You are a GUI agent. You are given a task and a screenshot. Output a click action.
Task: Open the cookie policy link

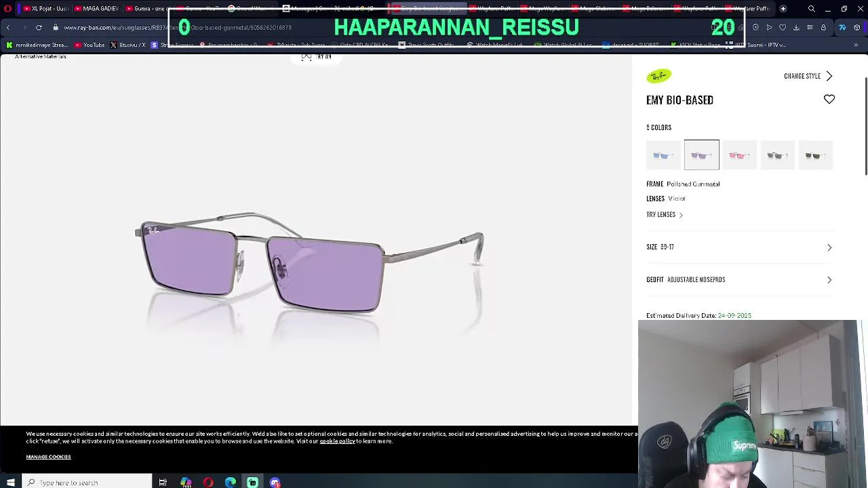pyautogui.click(x=337, y=441)
